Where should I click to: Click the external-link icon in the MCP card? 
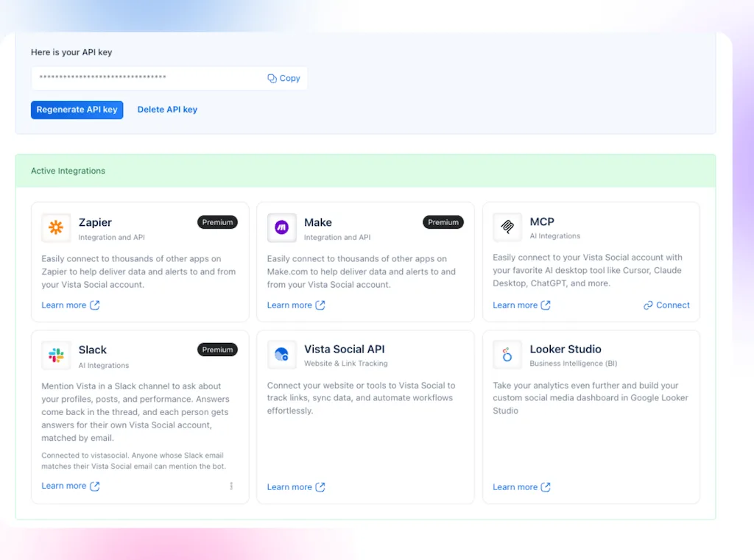546,305
